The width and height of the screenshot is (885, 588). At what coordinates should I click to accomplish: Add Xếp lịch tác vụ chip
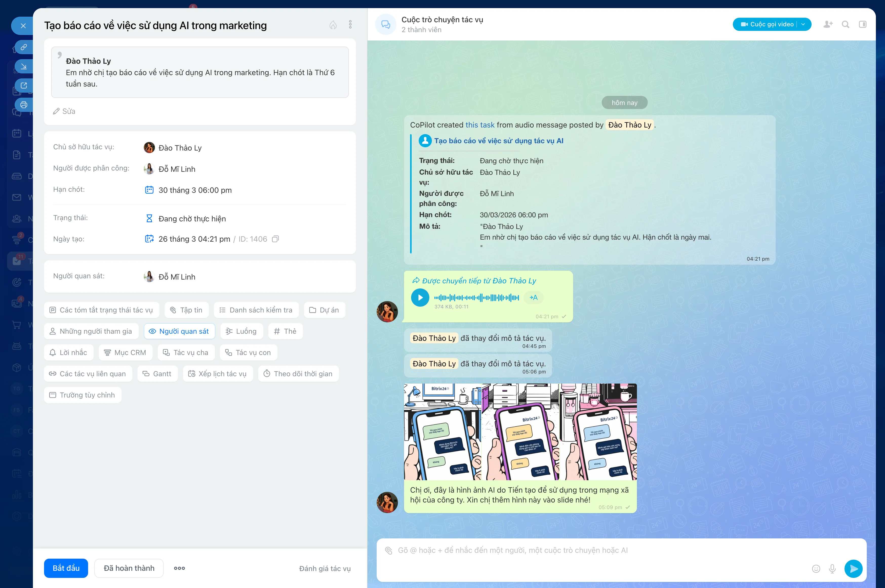[x=218, y=374]
